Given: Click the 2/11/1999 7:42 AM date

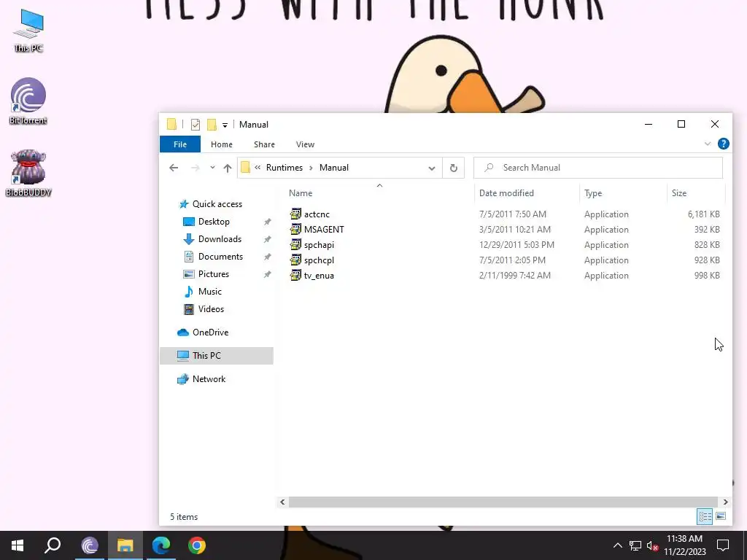Looking at the screenshot, I should [514, 275].
